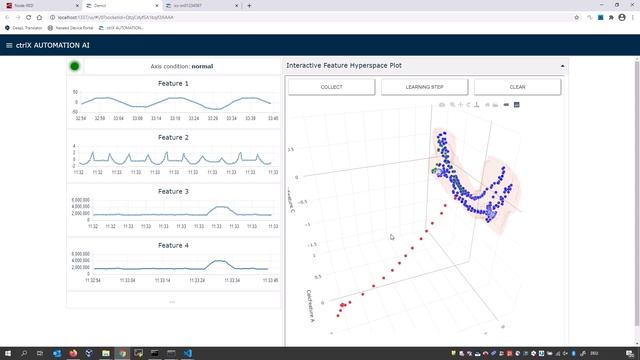Open Windows taskbar search
This screenshot has width=640, height=360.
24,353
